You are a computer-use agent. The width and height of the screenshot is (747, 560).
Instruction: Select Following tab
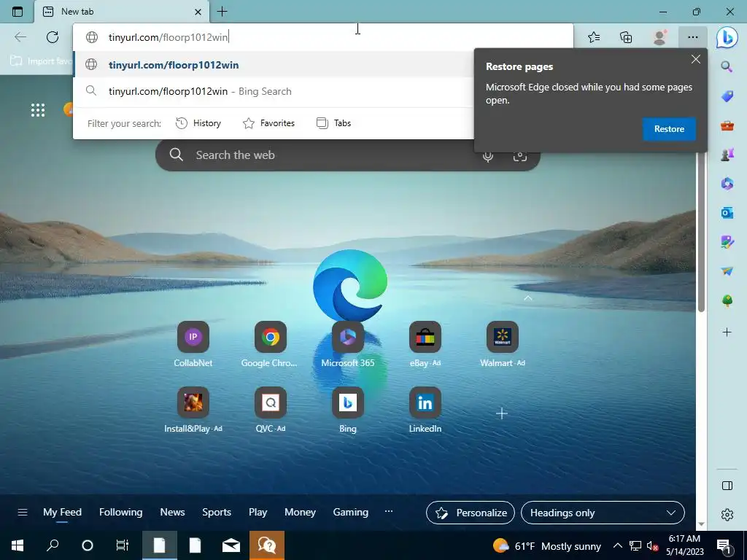(120, 513)
